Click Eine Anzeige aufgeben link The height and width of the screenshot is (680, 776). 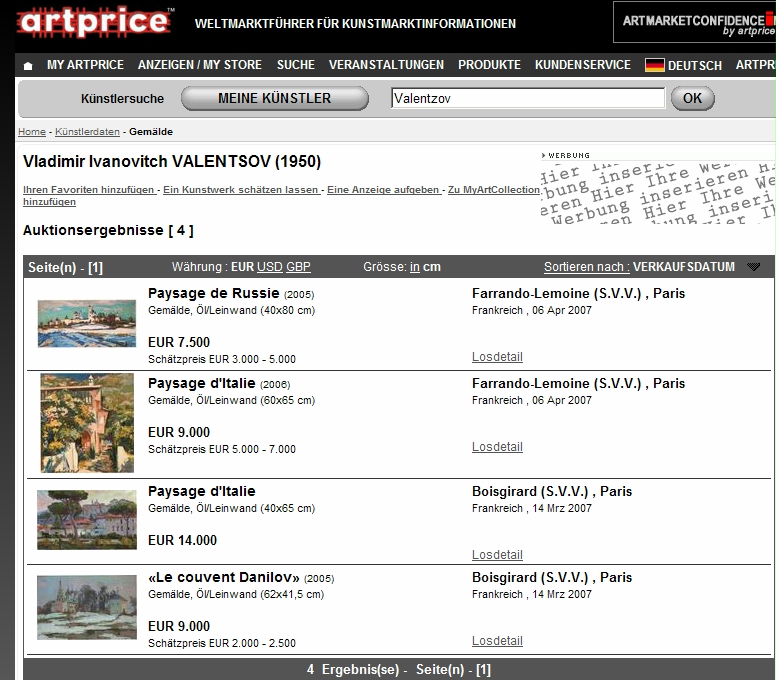[384, 190]
